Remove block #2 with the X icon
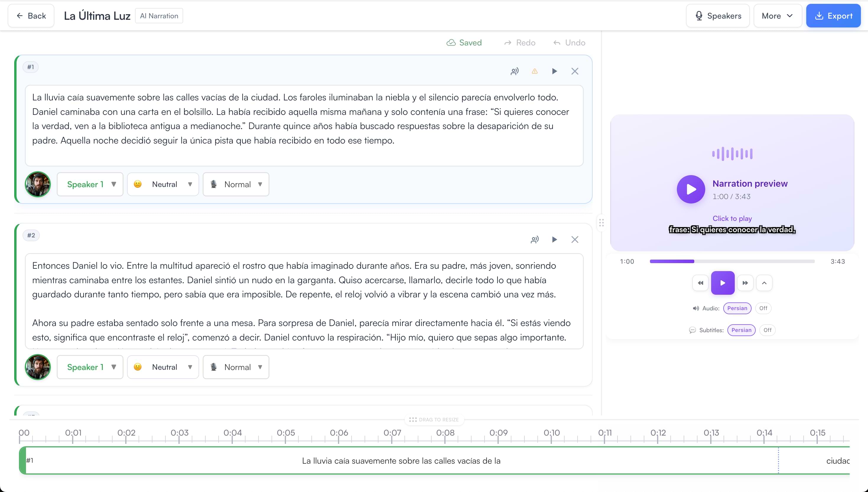868x492 pixels. [575, 240]
